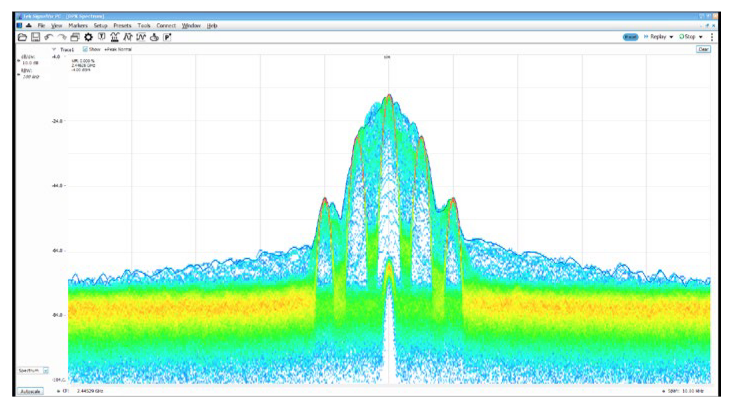This screenshot has height=405, width=732.
Task: Open settings with the gear icon
Action: click(88, 37)
